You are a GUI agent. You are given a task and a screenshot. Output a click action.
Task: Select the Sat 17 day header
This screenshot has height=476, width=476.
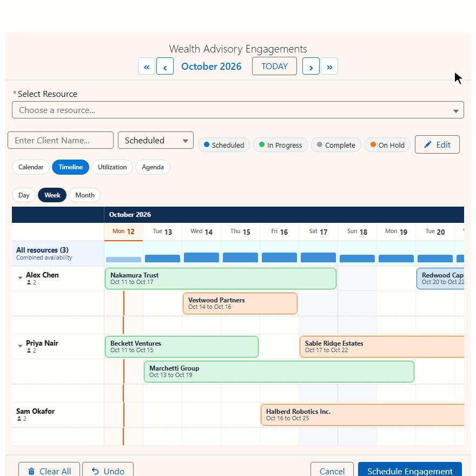coord(318,232)
